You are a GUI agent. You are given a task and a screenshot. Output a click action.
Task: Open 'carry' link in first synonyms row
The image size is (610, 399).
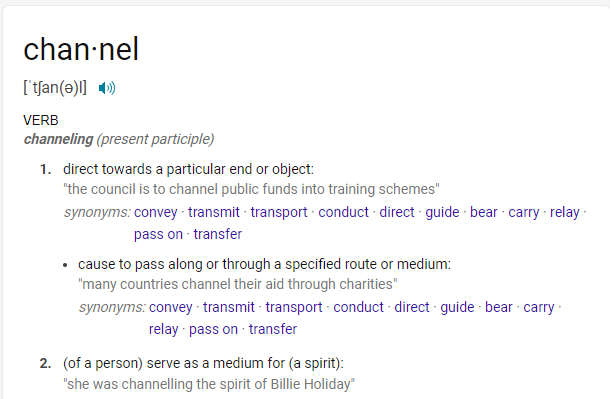524,212
